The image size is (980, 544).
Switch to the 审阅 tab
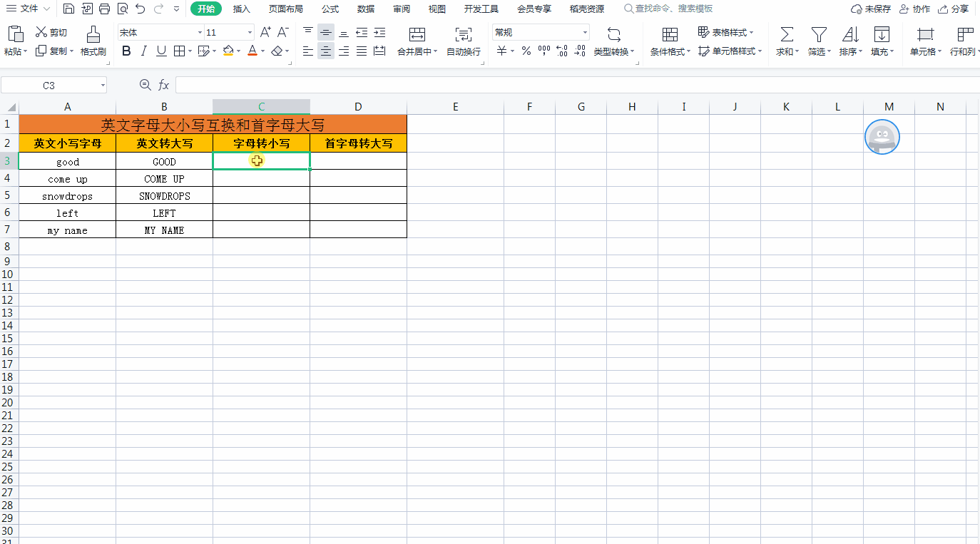tap(402, 9)
